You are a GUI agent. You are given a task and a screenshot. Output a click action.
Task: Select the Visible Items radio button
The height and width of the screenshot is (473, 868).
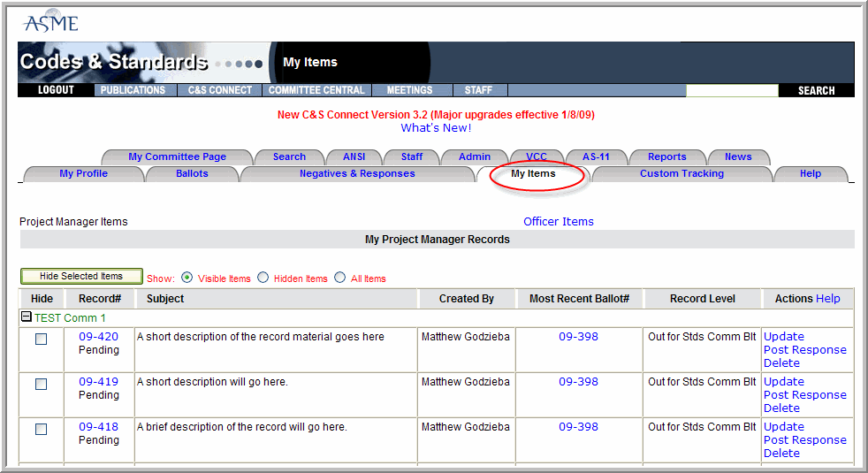[x=187, y=278]
